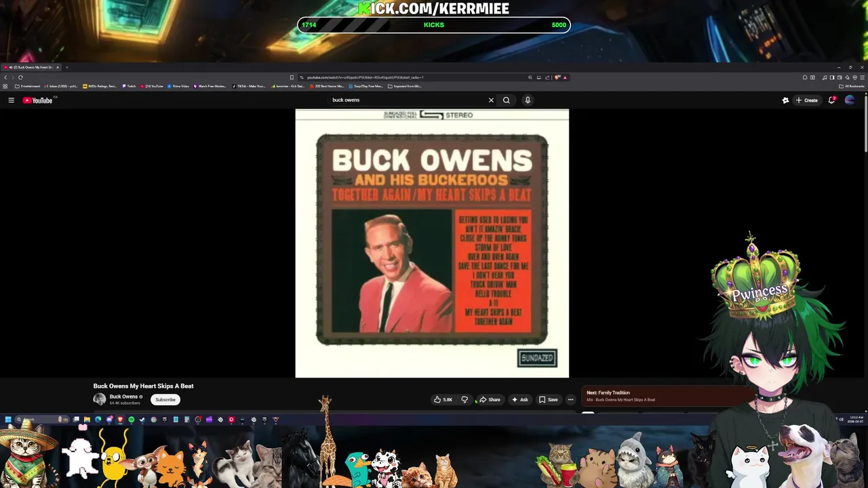Viewport: 868px width, 488px height.
Task: Like the video with thumbs up
Action: pos(443,400)
